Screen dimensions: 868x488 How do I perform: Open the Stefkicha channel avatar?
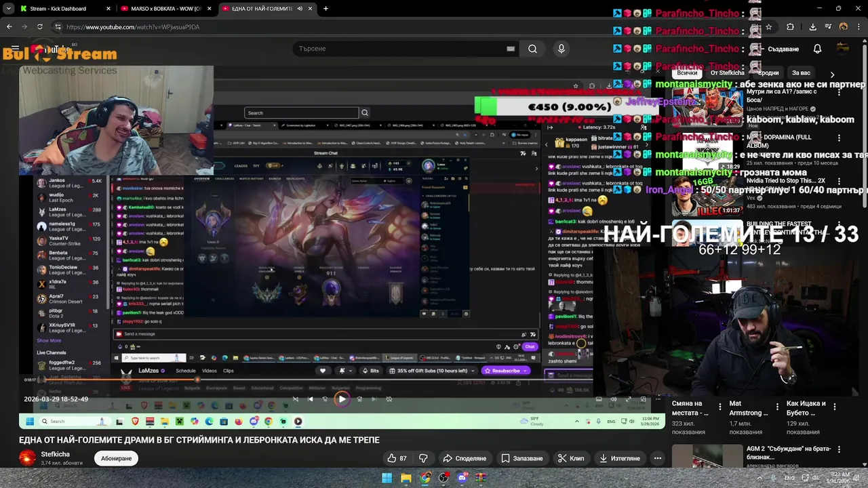(27, 458)
